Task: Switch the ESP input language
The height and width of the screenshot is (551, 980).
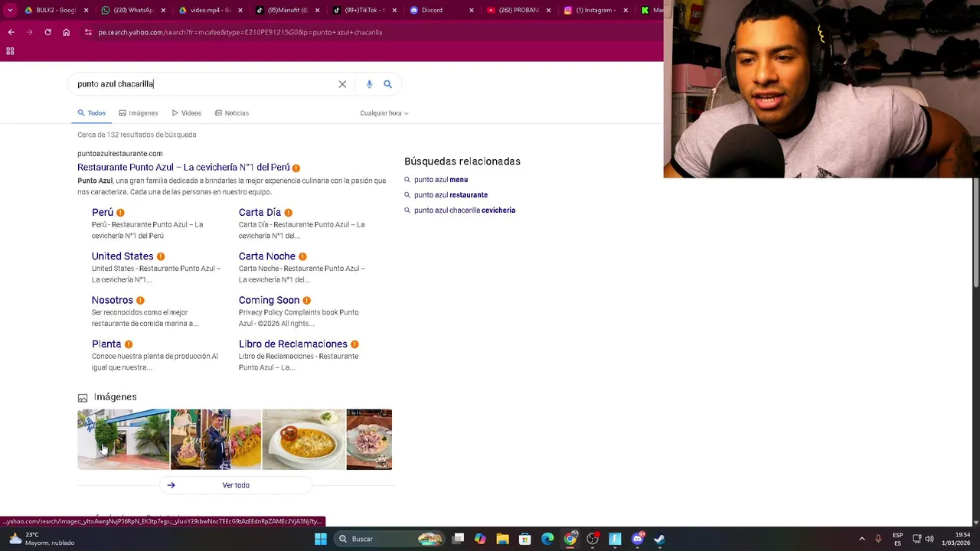Action: [x=897, y=539]
